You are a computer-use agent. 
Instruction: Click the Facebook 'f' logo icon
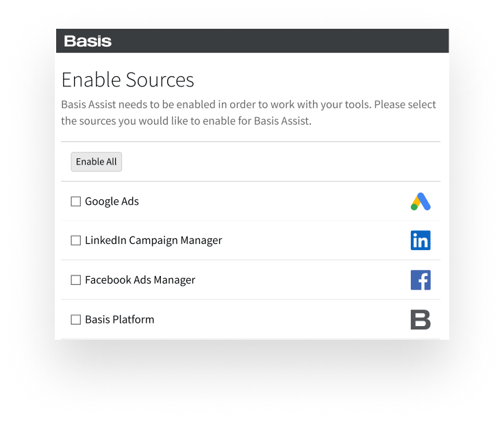pos(420,280)
